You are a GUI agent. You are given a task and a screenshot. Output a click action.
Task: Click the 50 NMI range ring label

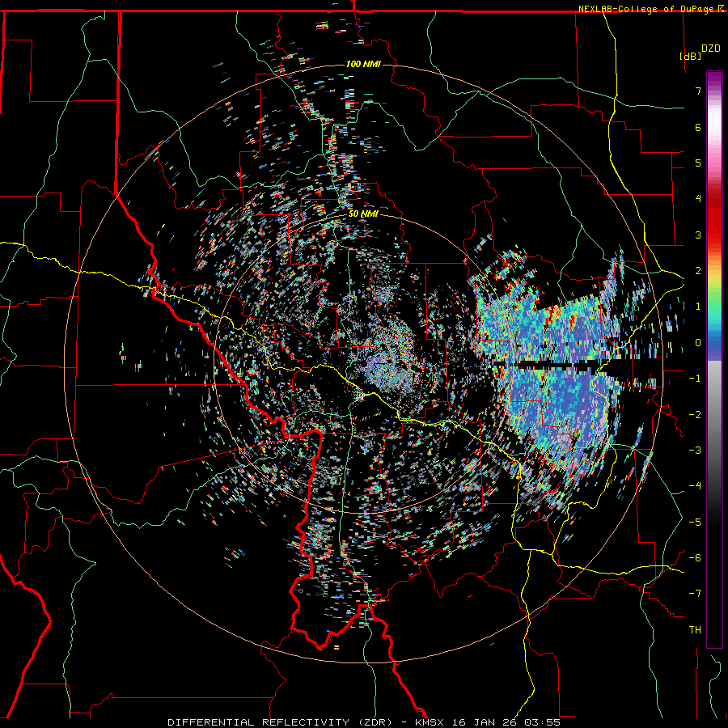click(x=363, y=214)
